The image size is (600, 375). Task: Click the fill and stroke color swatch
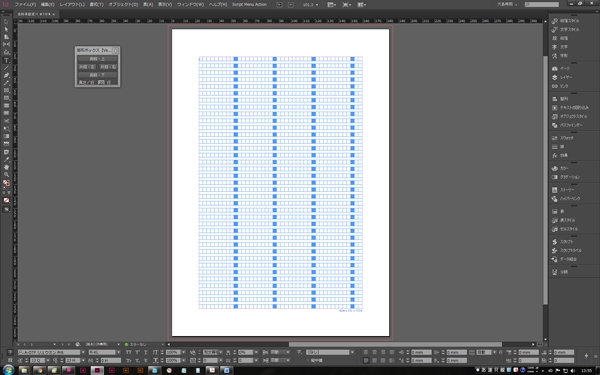[6, 183]
